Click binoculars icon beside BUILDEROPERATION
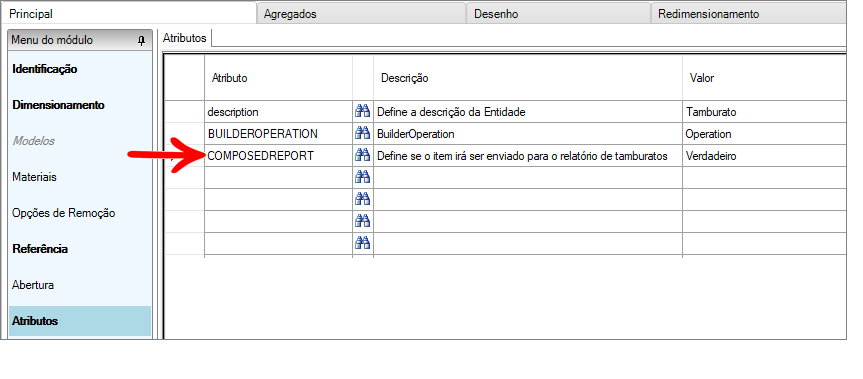Image resolution: width=863 pixels, height=379 pixels. pos(362,134)
